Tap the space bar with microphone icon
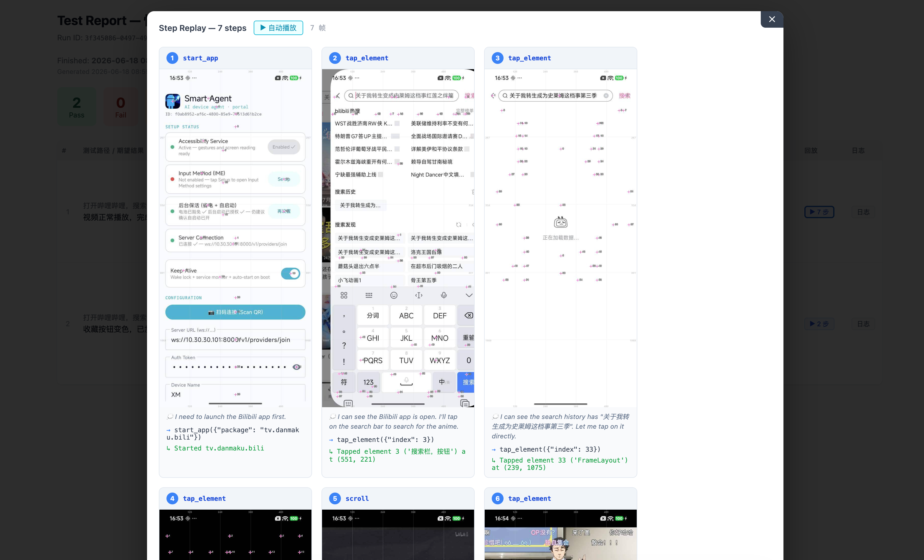Viewport: 924px width, 560px height. pyautogui.click(x=406, y=382)
